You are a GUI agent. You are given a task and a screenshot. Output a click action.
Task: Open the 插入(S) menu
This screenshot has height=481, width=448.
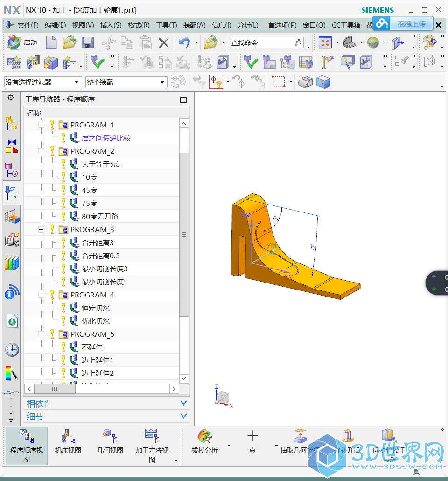tap(111, 25)
